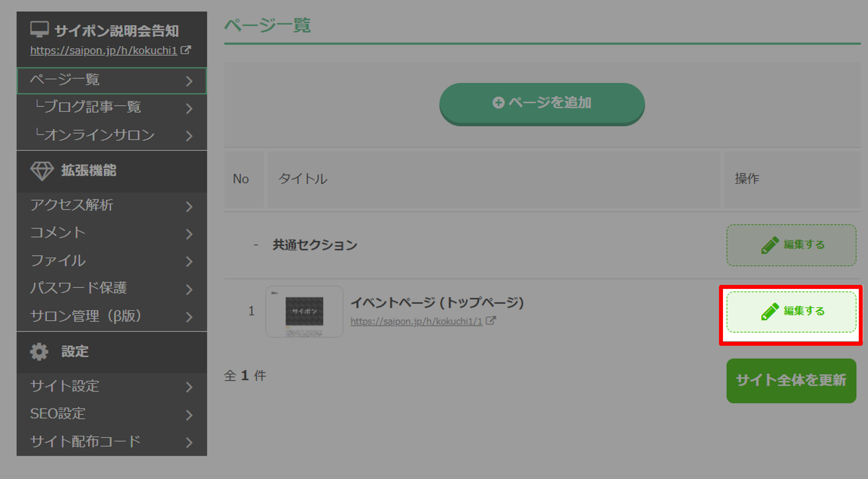Click the gear icon next to 設定

39,352
